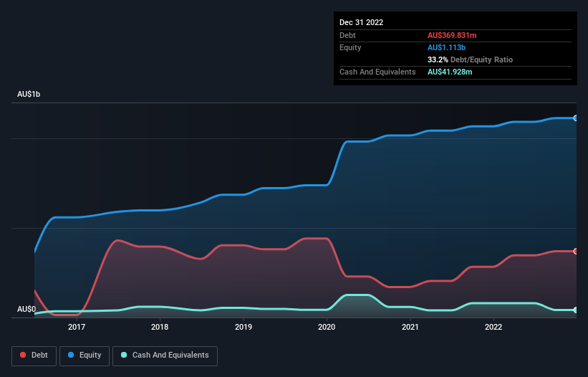Toggle the Cash And Equivalents legend button
The width and height of the screenshot is (588, 377).
(x=165, y=355)
